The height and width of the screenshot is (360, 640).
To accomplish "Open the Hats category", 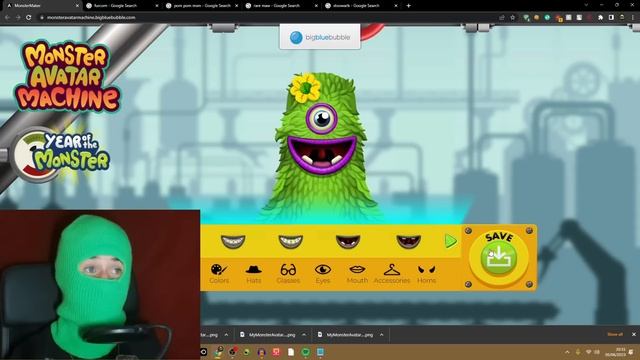I will [x=253, y=273].
